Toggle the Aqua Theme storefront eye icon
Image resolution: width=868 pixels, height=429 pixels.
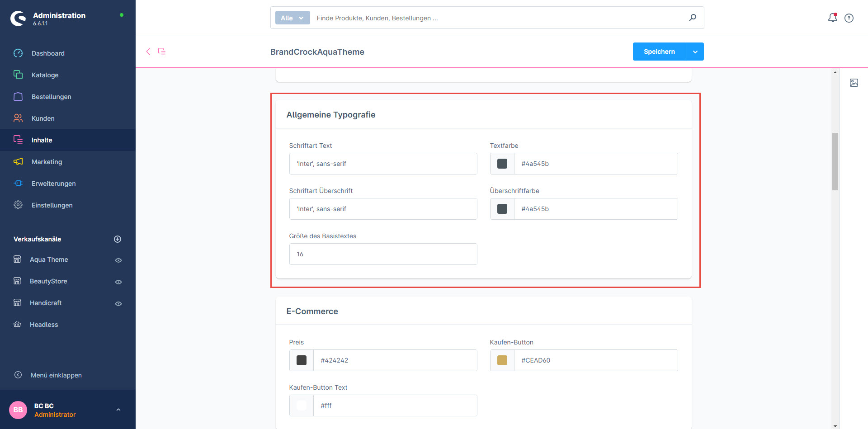118,260
